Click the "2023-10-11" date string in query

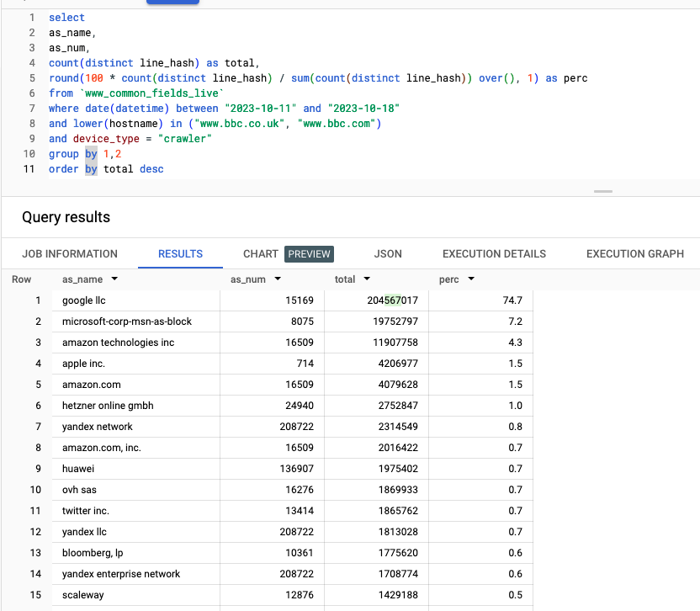tap(261, 108)
